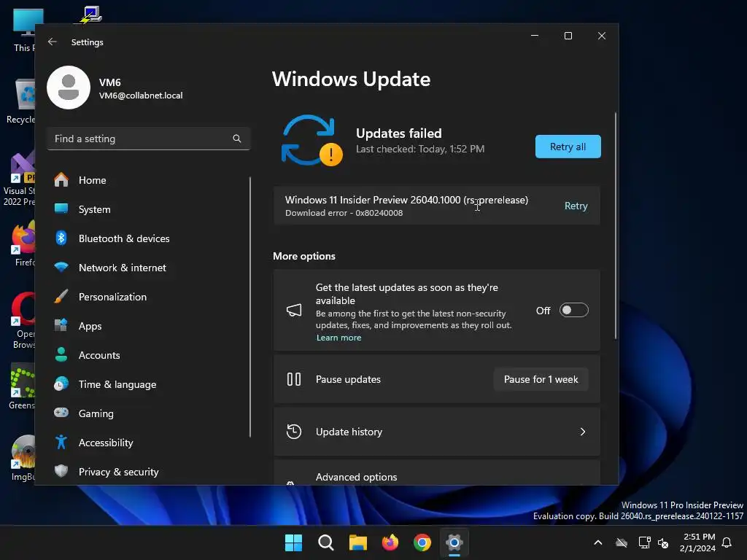The height and width of the screenshot is (560, 747).
Task: Click the back arrow in Settings
Action: coord(53,42)
